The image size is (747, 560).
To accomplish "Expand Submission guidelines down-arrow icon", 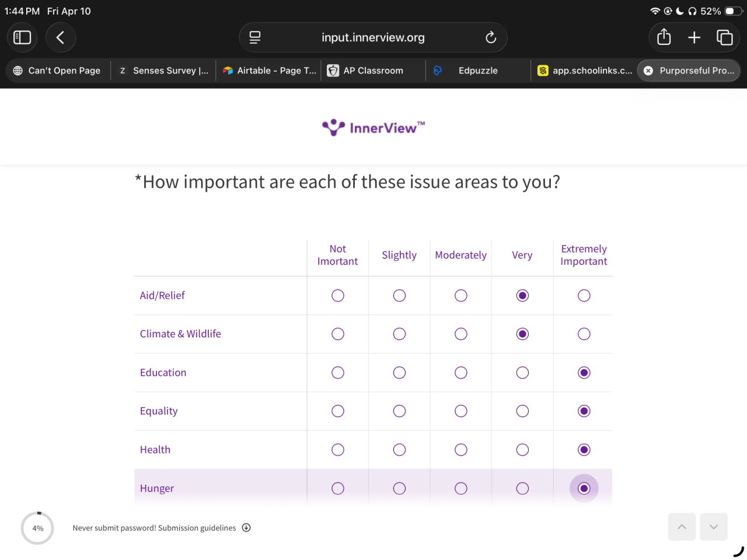I will (246, 527).
